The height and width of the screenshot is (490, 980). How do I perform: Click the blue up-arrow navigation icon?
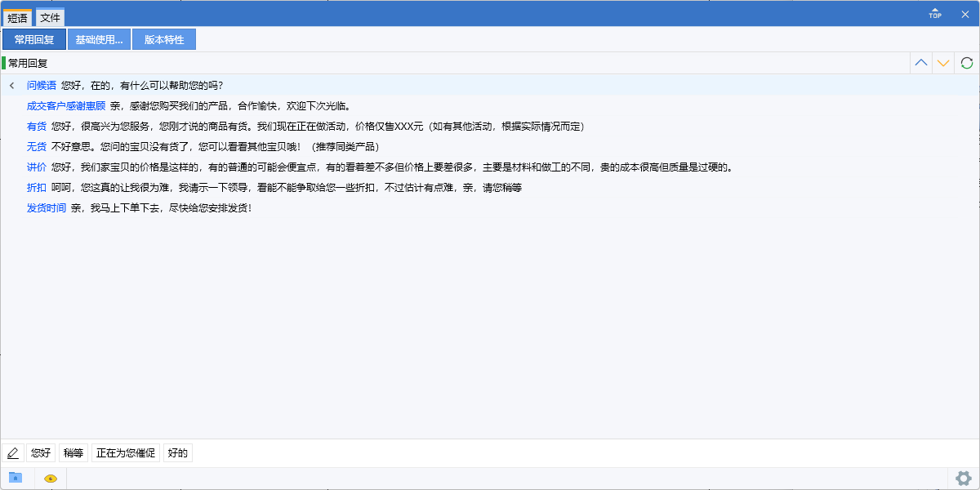pyautogui.click(x=921, y=62)
